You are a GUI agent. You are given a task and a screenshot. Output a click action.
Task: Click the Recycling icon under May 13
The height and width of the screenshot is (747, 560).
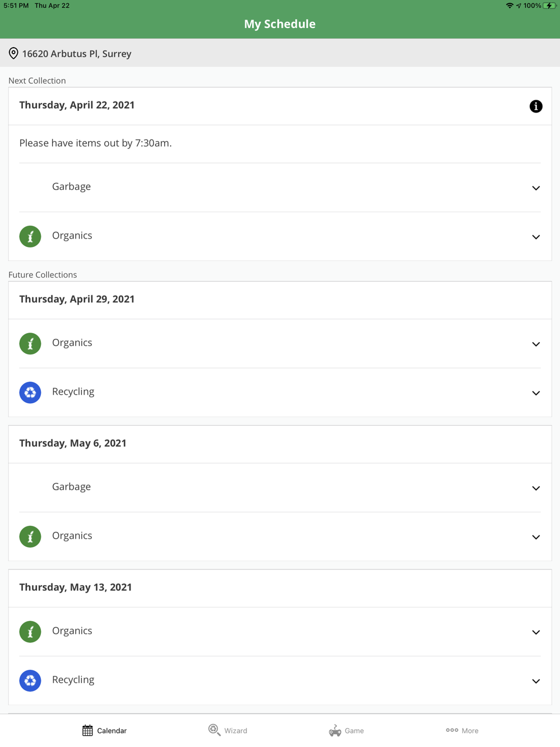pyautogui.click(x=30, y=680)
